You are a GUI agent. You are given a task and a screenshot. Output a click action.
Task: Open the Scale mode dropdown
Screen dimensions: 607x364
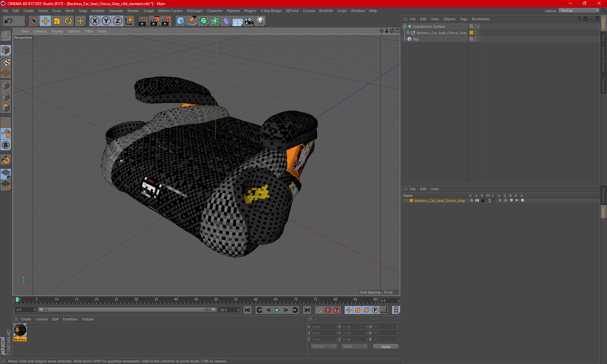(355, 346)
